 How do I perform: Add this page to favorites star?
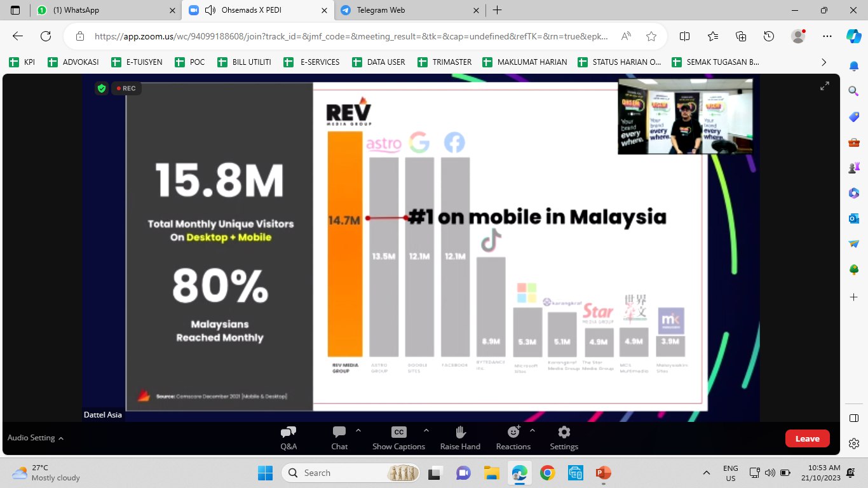[651, 36]
